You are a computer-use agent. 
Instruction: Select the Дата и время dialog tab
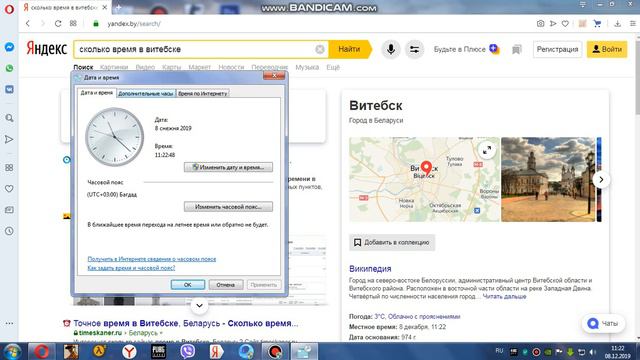(96, 93)
